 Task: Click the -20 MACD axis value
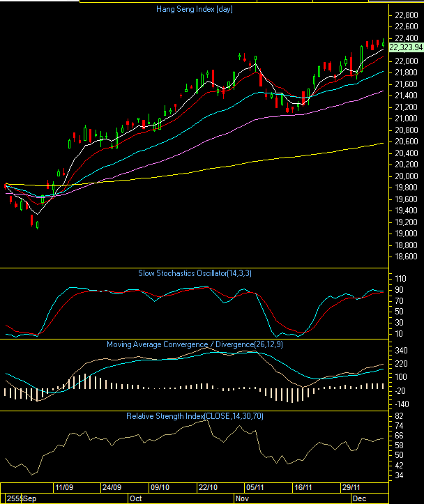coord(400,391)
